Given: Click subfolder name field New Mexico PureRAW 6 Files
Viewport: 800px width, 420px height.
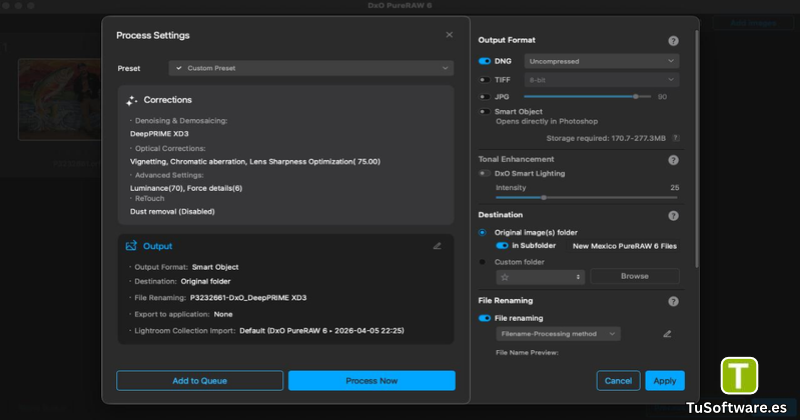Looking at the screenshot, I should [624, 246].
